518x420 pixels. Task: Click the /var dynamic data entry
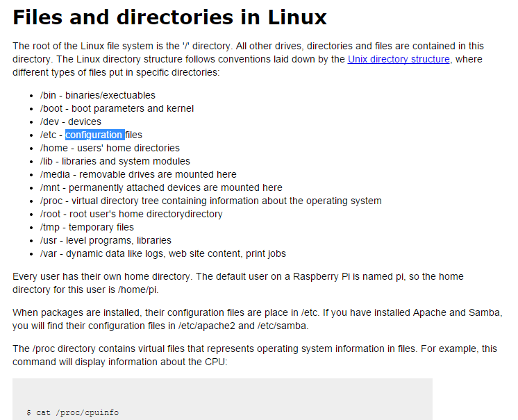(163, 253)
